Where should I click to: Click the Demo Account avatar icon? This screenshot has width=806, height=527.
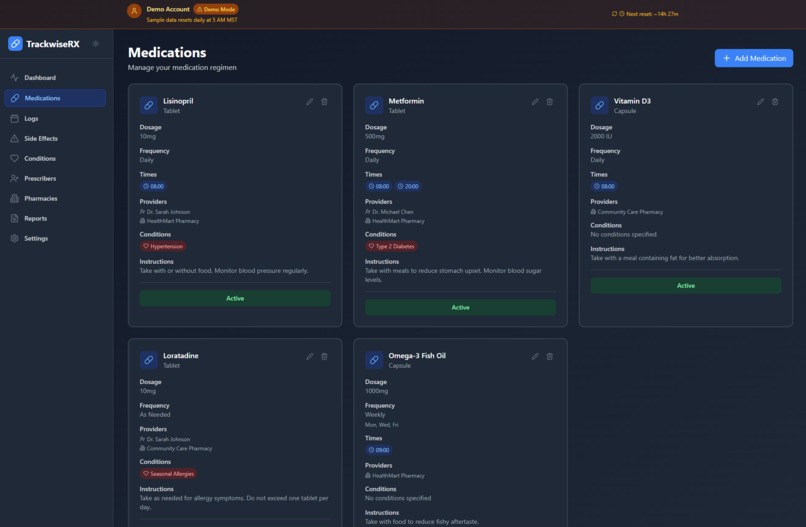[134, 11]
